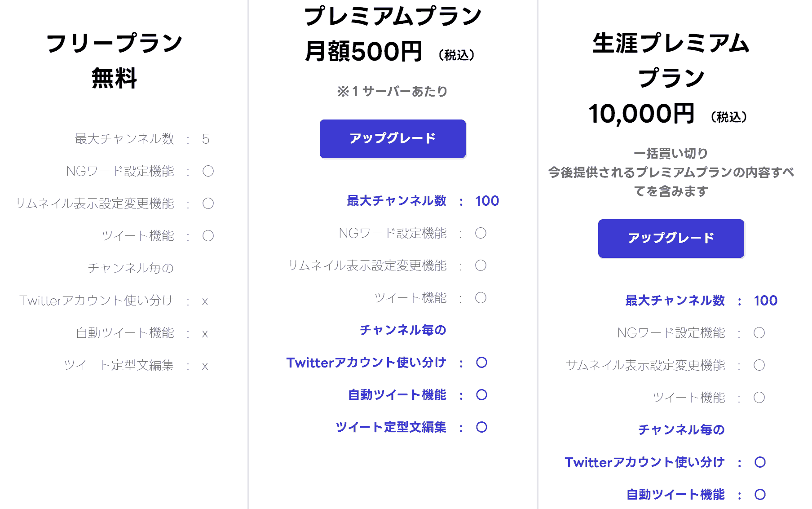The image size is (812, 509).
Task: Click the 10,000円 price text
Action: coord(641,114)
